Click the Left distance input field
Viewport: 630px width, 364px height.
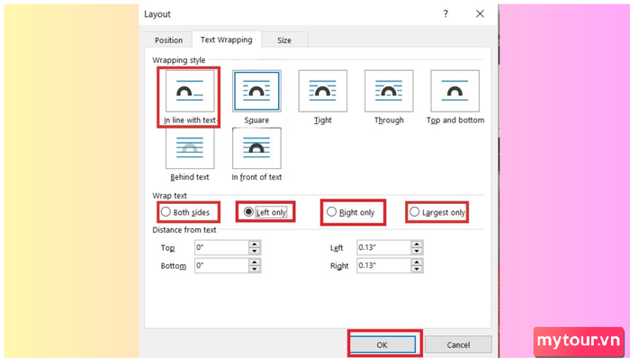[383, 248]
